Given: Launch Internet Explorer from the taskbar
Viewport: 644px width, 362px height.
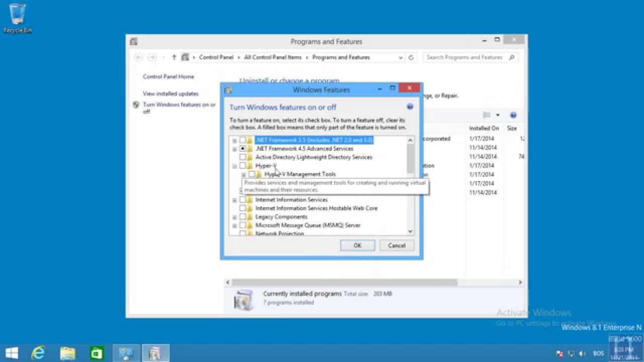Looking at the screenshot, I should point(39,353).
